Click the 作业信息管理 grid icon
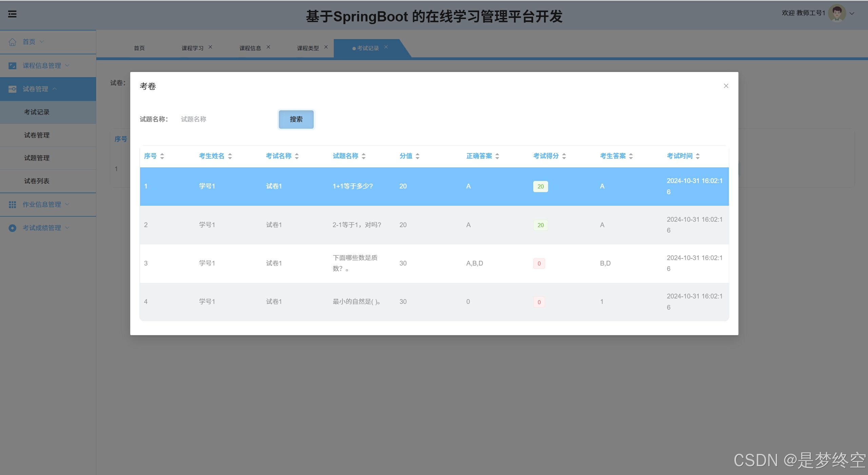Image resolution: width=868 pixels, height=475 pixels. pos(12,204)
